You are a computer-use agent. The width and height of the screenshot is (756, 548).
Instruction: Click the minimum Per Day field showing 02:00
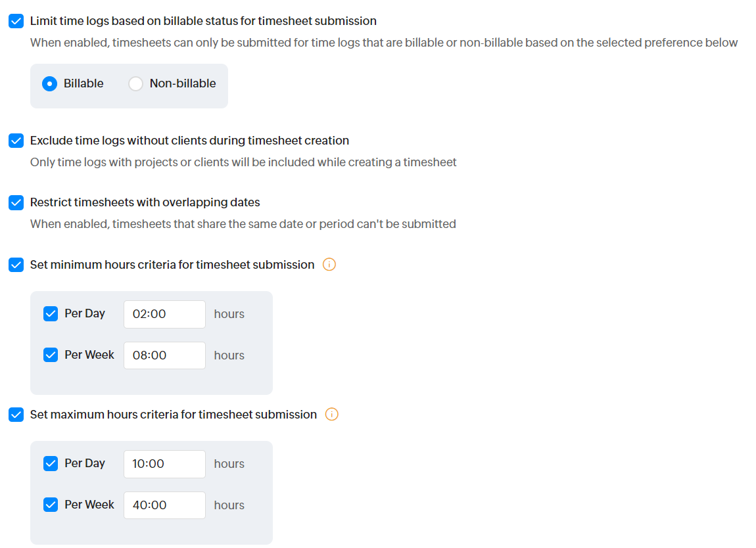click(x=164, y=314)
